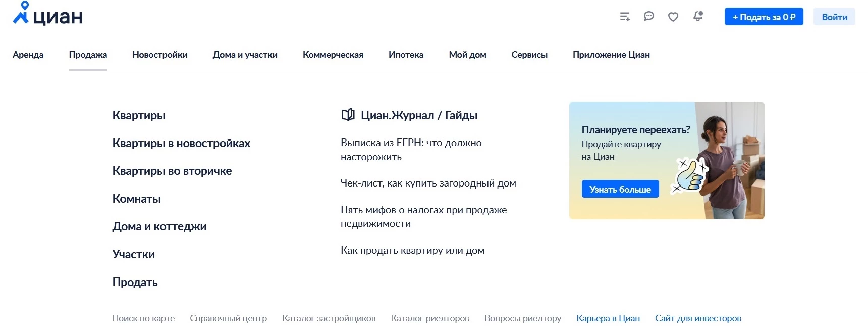Expand the "Сервисы" navigation menu

click(529, 55)
